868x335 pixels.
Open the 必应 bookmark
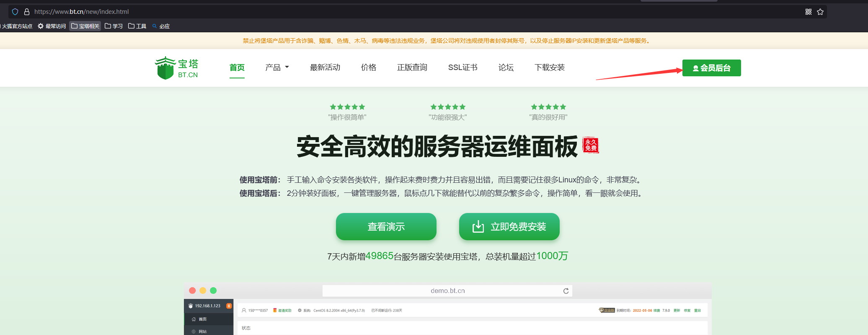[x=161, y=26]
